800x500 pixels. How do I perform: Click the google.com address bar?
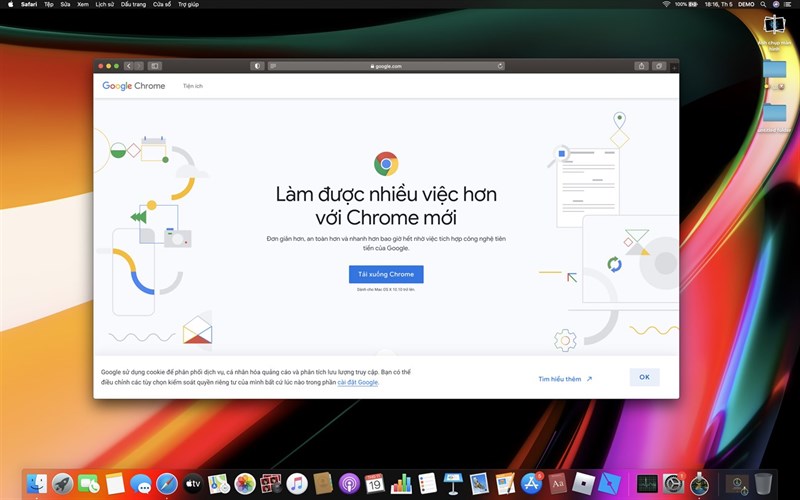click(386, 66)
